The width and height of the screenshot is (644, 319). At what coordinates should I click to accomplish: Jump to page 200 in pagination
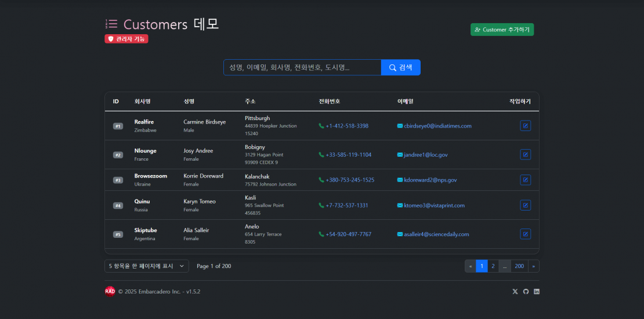[519, 266]
